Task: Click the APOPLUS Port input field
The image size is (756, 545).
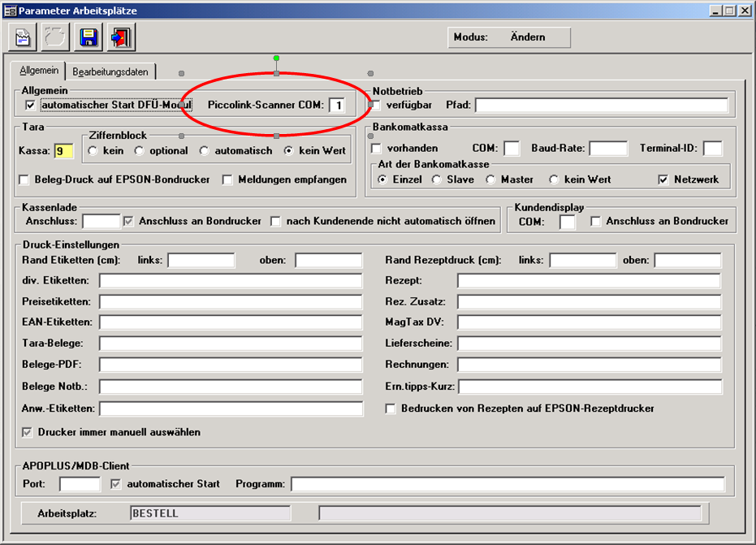Action: click(x=80, y=484)
